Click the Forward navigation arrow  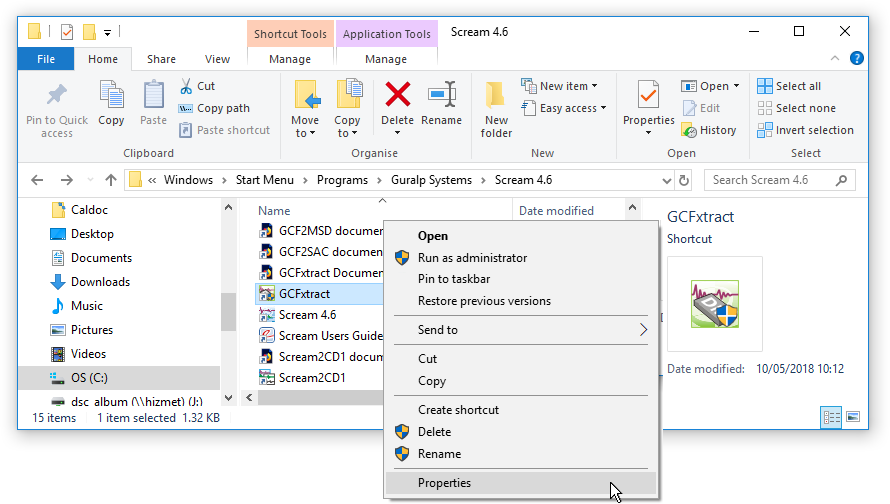pos(66,180)
